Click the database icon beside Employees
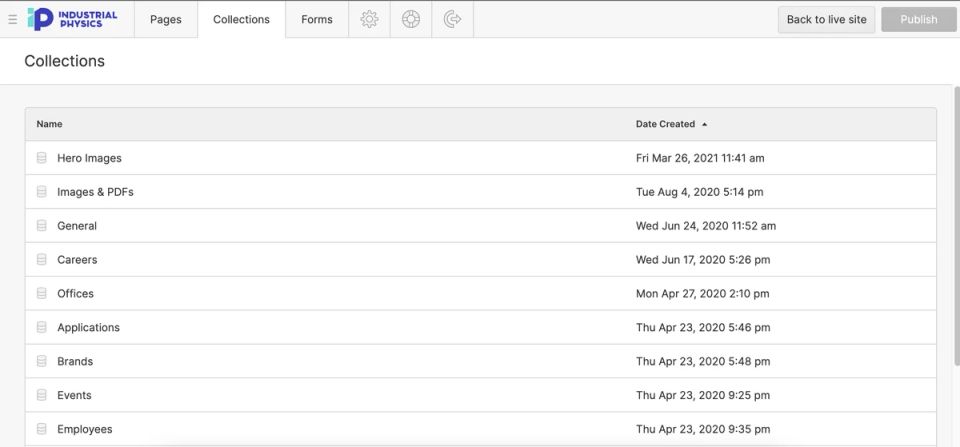 coord(42,429)
